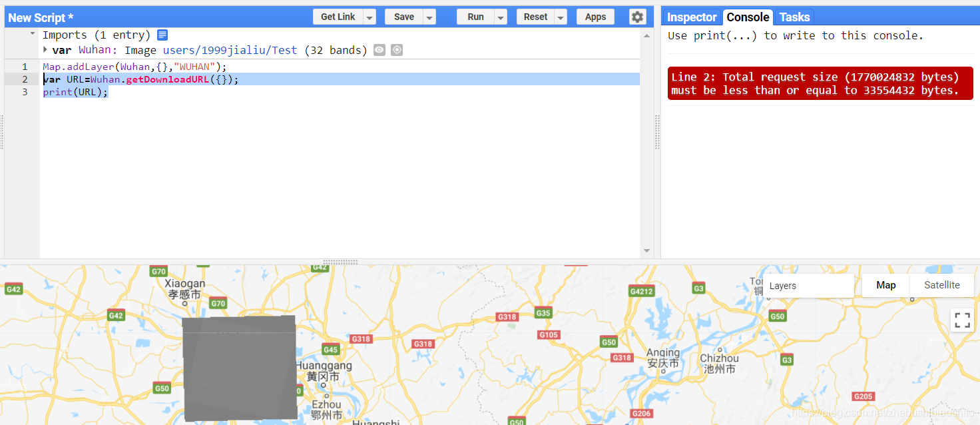This screenshot has height=425, width=980.
Task: Click Xiaogan city label on map
Action: coord(184,288)
